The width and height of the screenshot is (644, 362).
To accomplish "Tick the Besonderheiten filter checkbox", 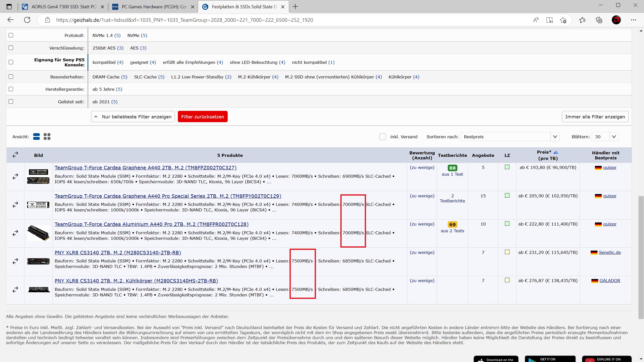I will 11,77.
